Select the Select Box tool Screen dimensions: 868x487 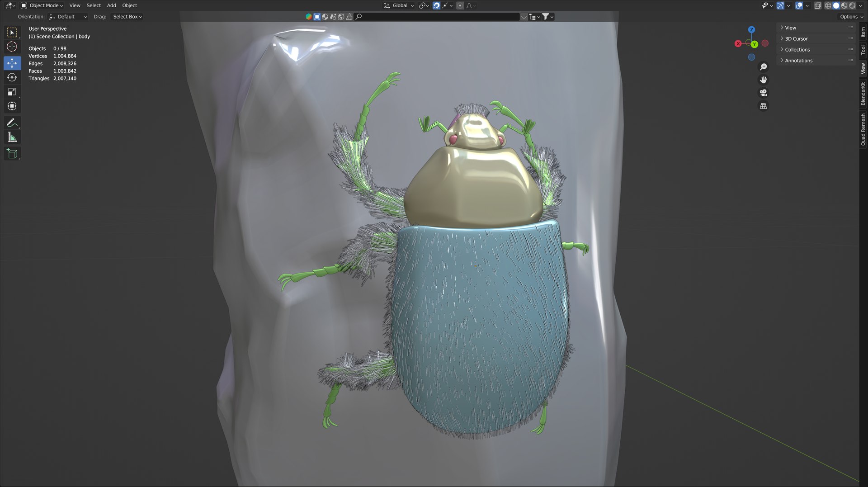coord(12,33)
